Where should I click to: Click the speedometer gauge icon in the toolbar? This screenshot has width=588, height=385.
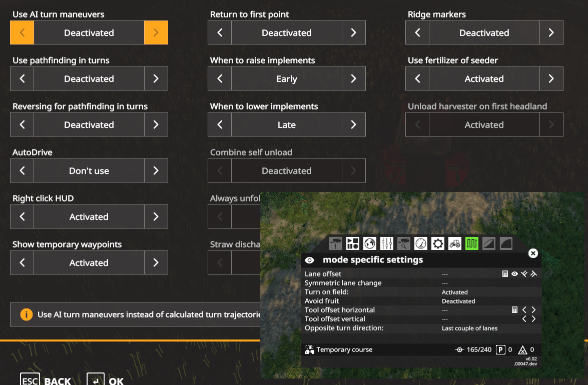(421, 243)
